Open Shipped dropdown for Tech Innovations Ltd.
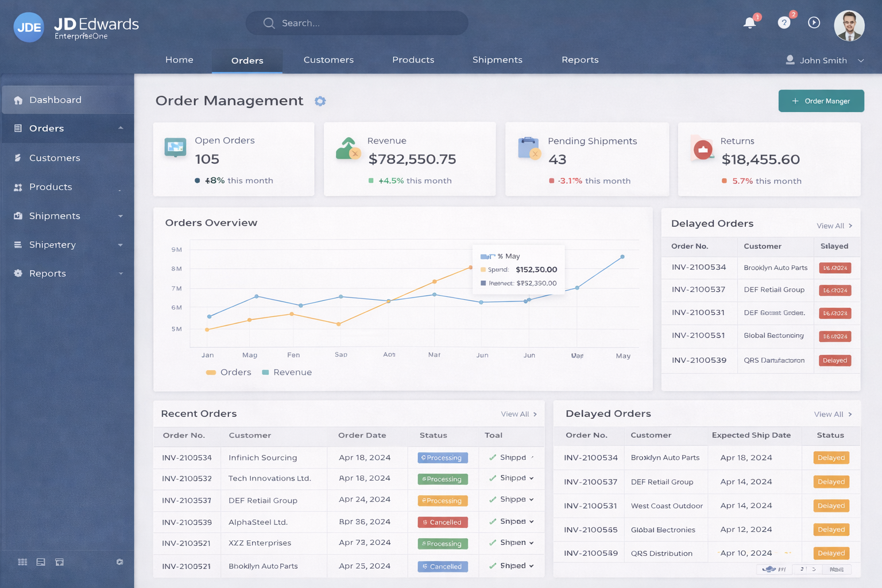 coord(531,478)
